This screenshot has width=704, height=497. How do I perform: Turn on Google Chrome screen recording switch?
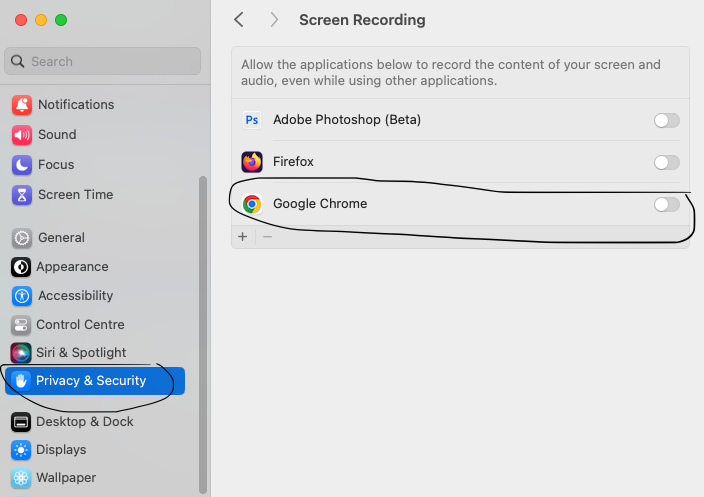[666, 204]
